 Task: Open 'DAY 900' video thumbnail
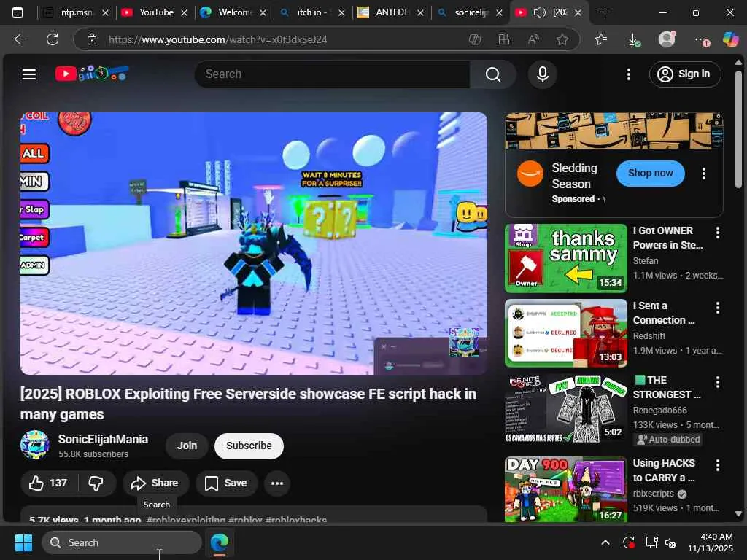click(566, 489)
